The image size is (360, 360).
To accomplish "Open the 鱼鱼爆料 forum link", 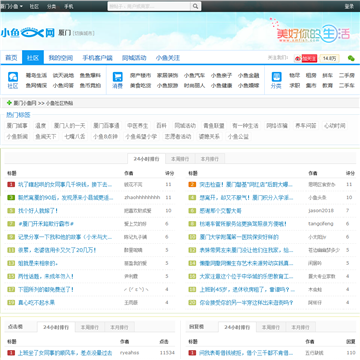I will coord(90,75).
